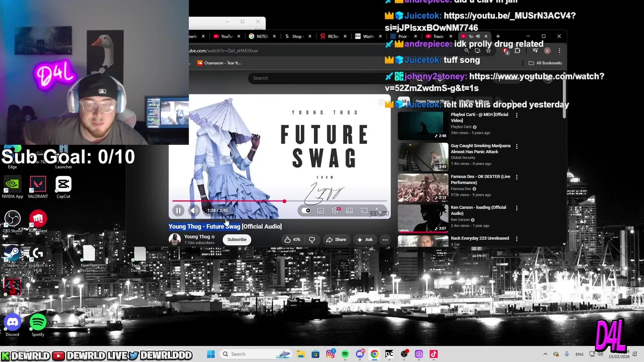The image size is (644, 362).
Task: Open the Playboi Carti @ MEH video thumbnail
Action: [423, 126]
